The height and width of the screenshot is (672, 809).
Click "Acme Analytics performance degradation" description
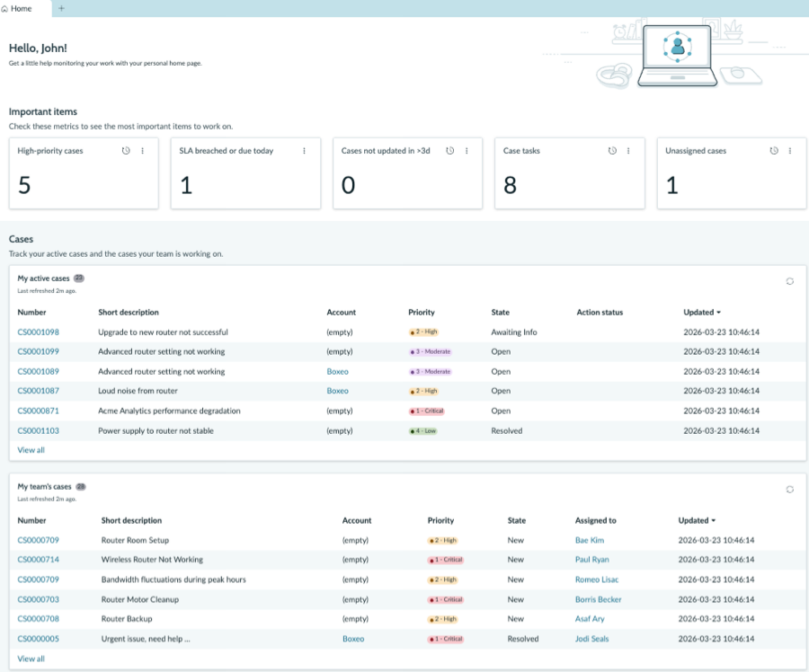(x=169, y=411)
